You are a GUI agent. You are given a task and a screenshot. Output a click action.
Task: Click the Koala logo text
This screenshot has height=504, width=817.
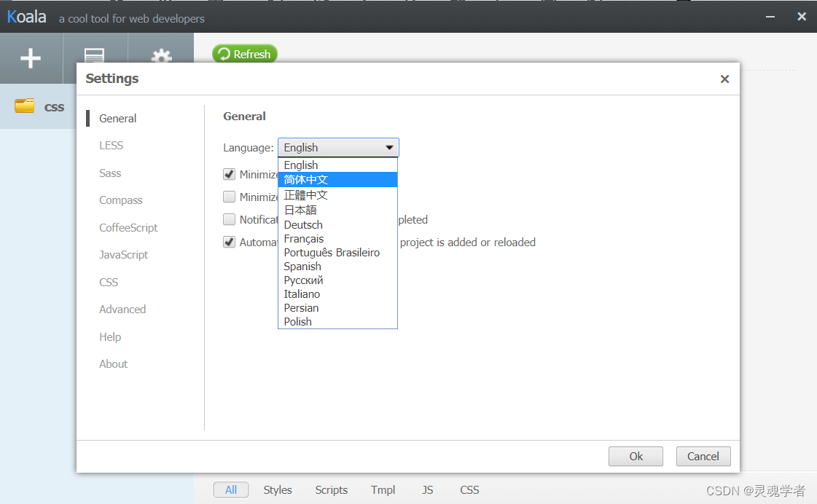click(x=26, y=17)
